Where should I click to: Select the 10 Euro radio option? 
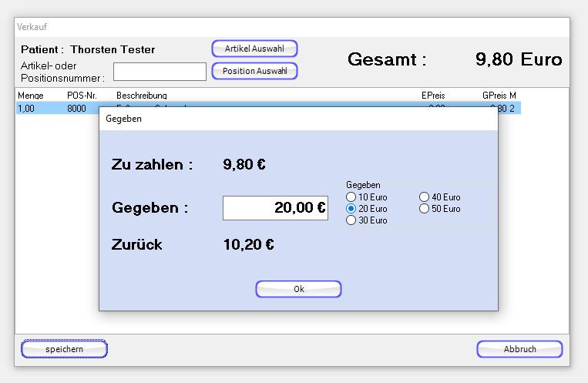tap(351, 197)
